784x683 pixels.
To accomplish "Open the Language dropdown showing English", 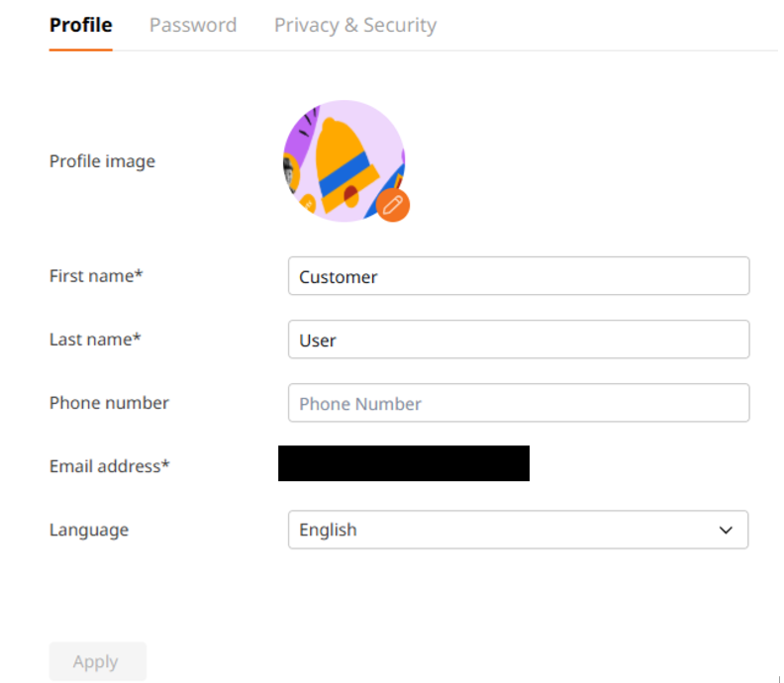I will tap(518, 530).
